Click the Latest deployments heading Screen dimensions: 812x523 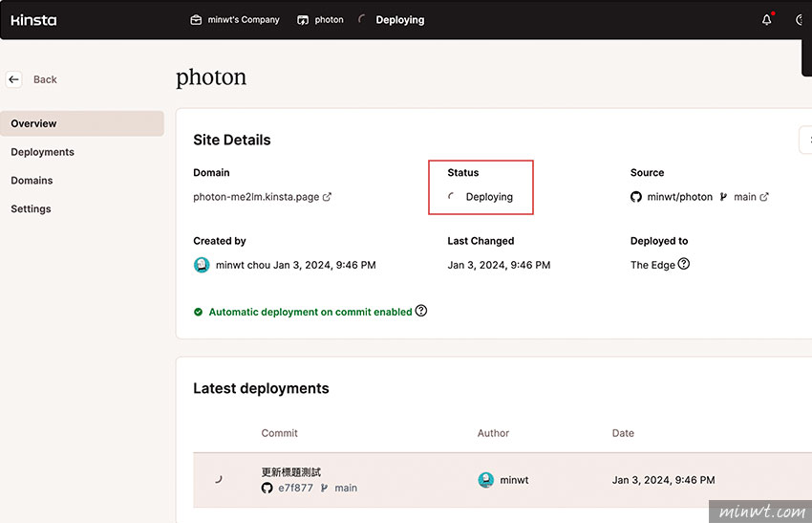[261, 388]
